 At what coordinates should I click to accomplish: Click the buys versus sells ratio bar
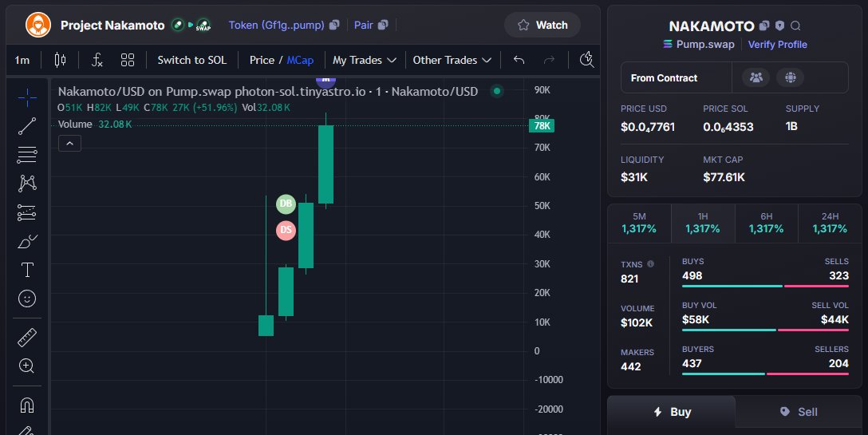(765, 286)
